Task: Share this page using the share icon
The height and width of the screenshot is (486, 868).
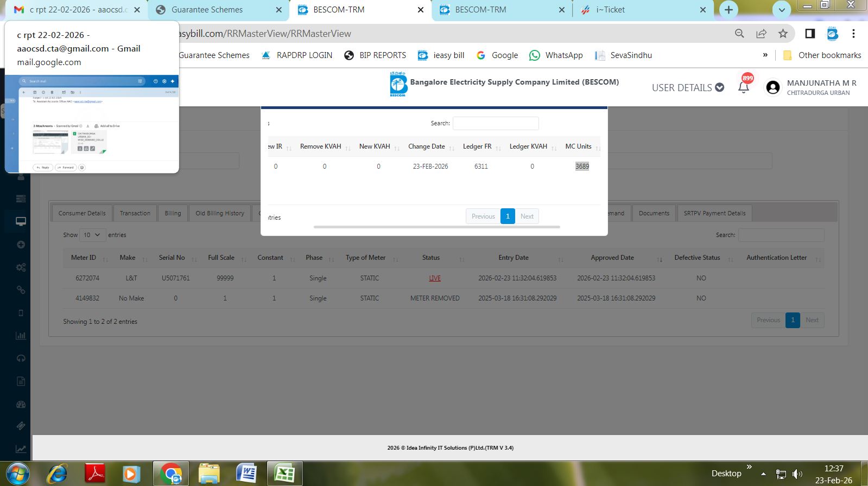Action: 762,34
